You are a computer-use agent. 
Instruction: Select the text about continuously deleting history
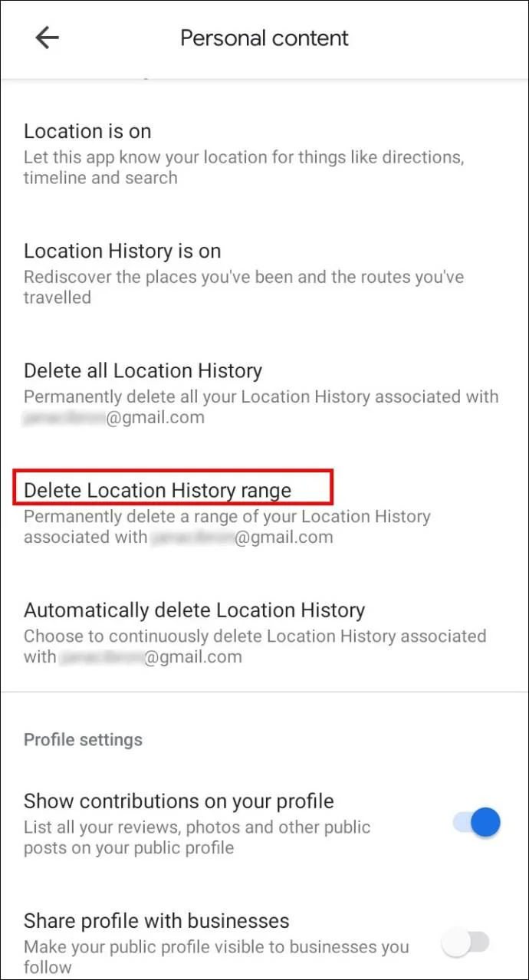(255, 636)
